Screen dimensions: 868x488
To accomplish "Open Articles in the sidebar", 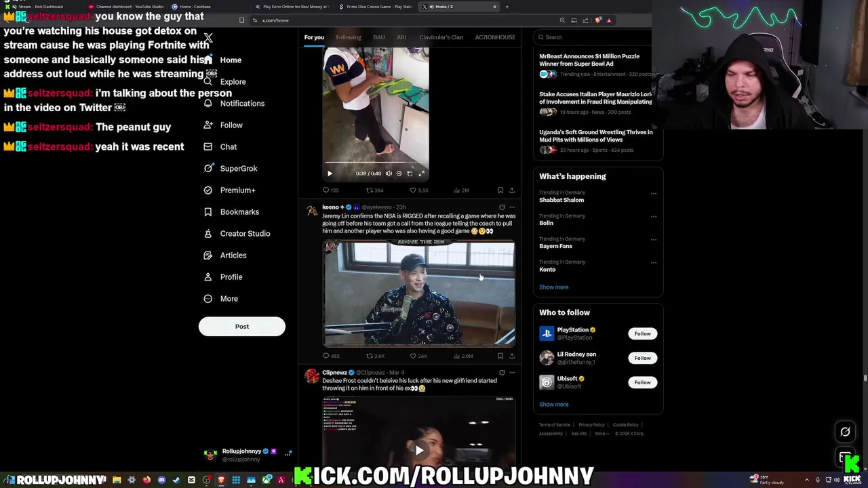I will 225,255.
